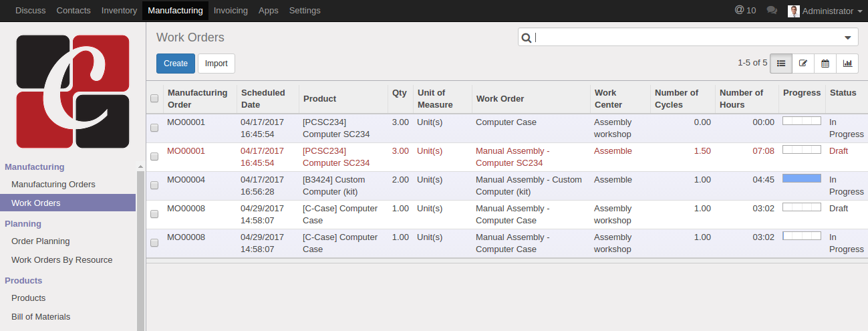This screenshot has width=868, height=331.
Task: Click the full progress bar for MO00004
Action: pyautogui.click(x=801, y=179)
